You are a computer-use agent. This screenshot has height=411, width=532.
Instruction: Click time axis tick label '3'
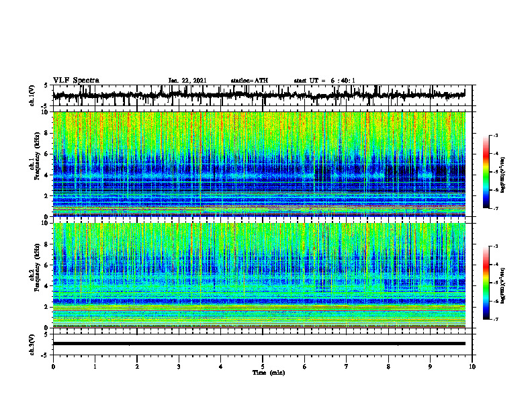pyautogui.click(x=179, y=367)
